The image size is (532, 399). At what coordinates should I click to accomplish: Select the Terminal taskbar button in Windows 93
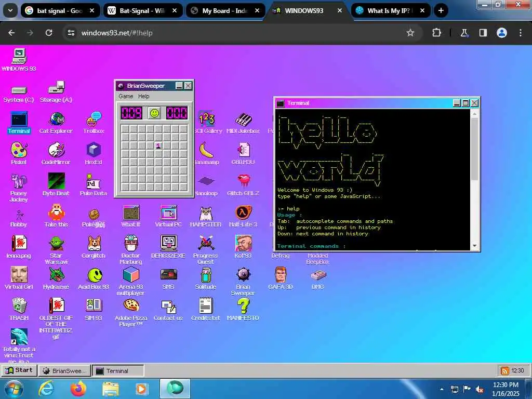(118, 371)
